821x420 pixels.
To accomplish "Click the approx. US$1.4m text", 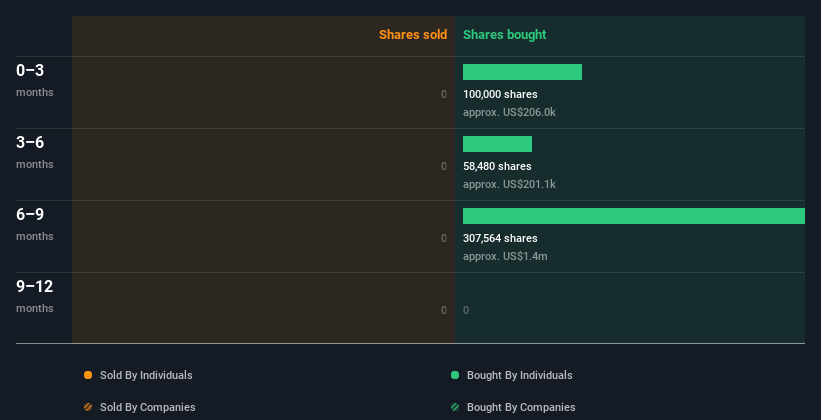I will point(505,256).
